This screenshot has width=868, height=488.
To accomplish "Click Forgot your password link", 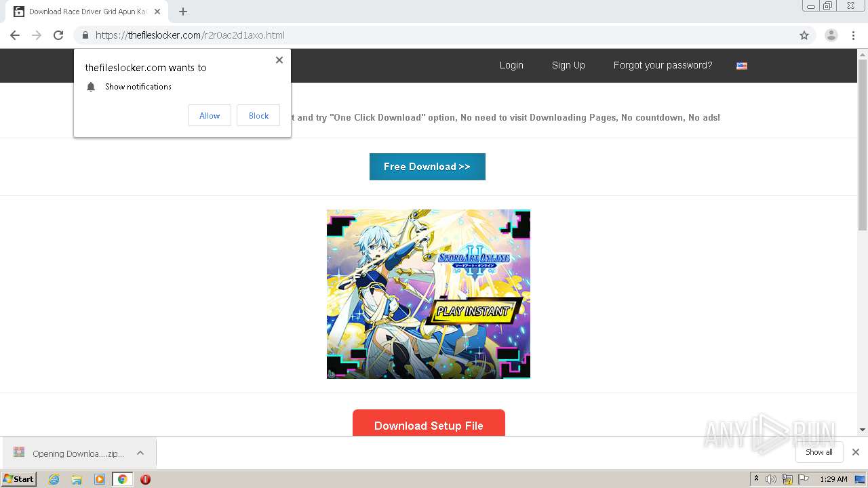I will tap(663, 65).
